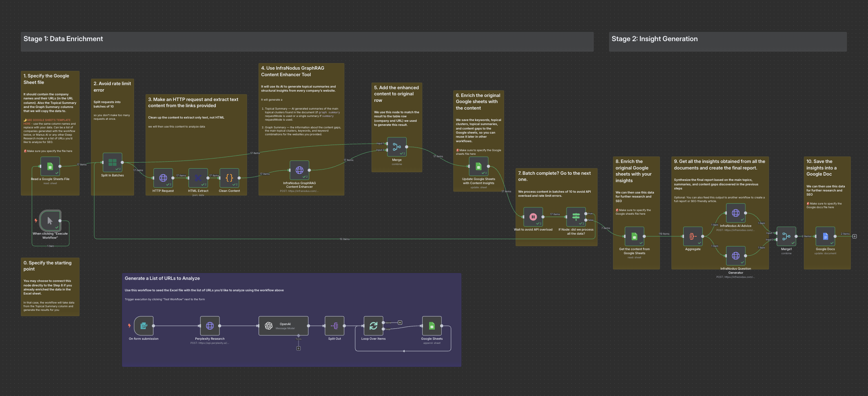Select the On form submission trigger node
Image resolution: width=868 pixels, height=396 pixels.
144,326
